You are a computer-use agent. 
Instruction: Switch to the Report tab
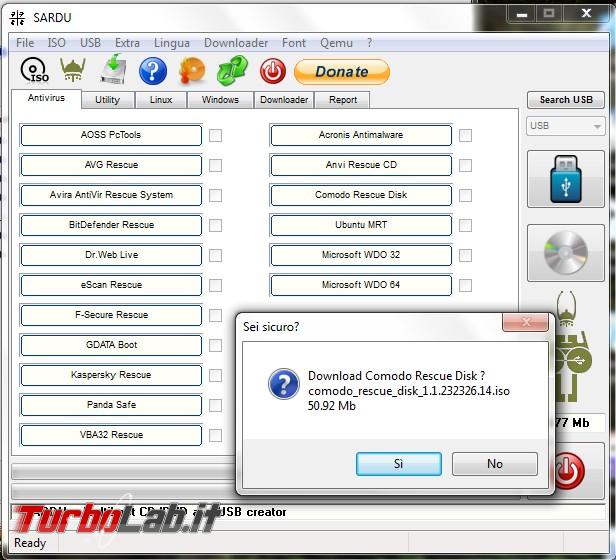coord(343,100)
